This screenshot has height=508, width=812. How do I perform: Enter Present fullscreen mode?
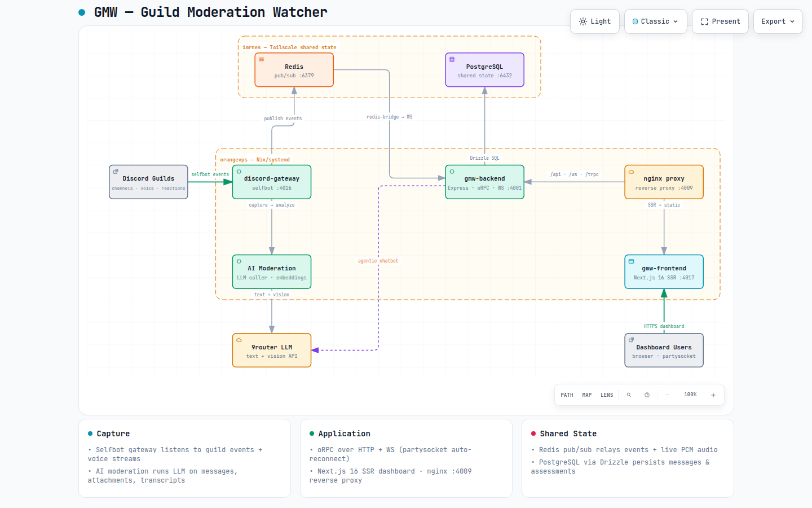pyautogui.click(x=720, y=21)
